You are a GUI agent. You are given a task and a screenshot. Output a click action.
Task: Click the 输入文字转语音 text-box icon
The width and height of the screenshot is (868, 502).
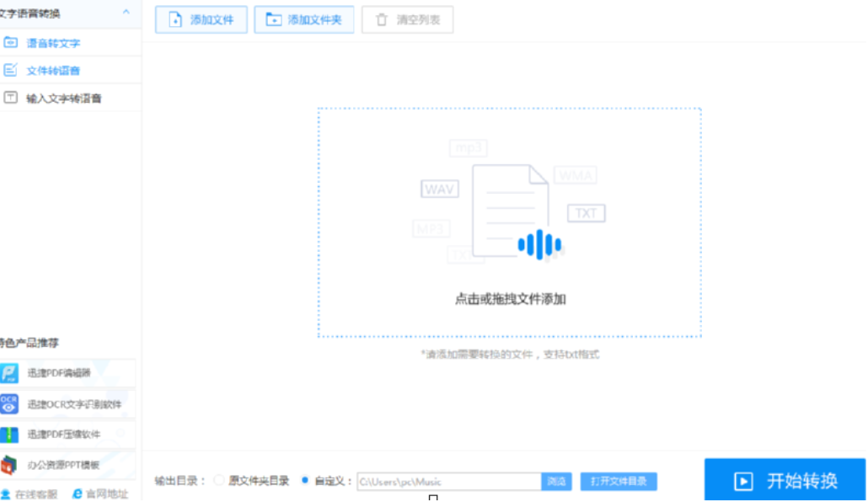[10, 98]
